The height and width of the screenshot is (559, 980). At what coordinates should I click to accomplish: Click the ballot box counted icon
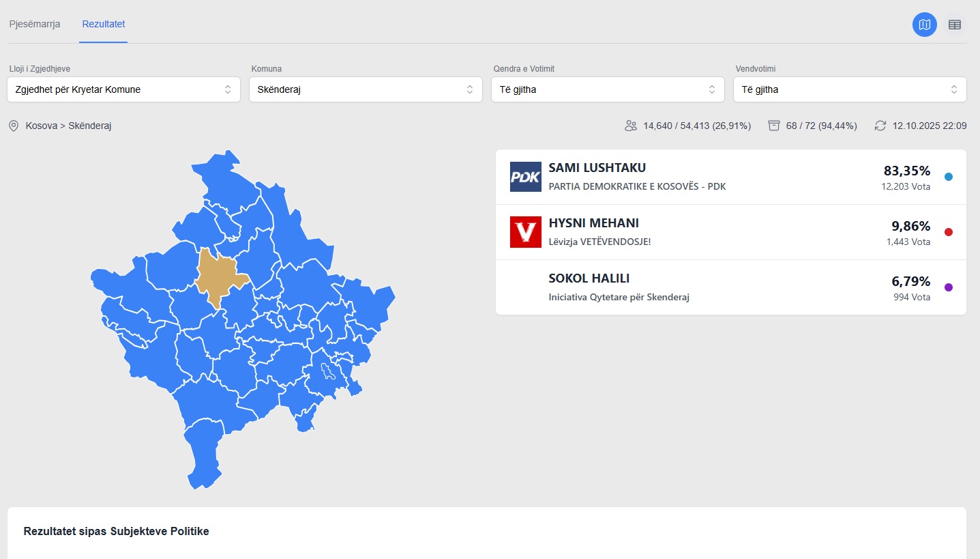[773, 126]
